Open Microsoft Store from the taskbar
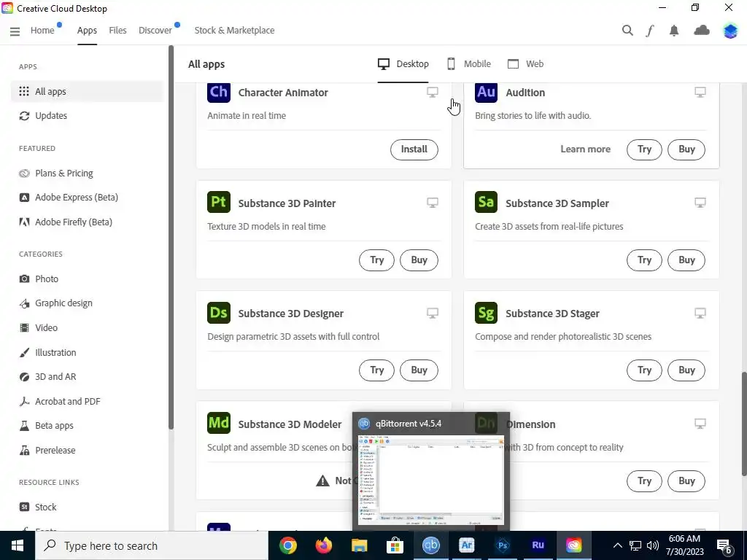Image resolution: width=747 pixels, height=560 pixels. pyautogui.click(x=395, y=545)
